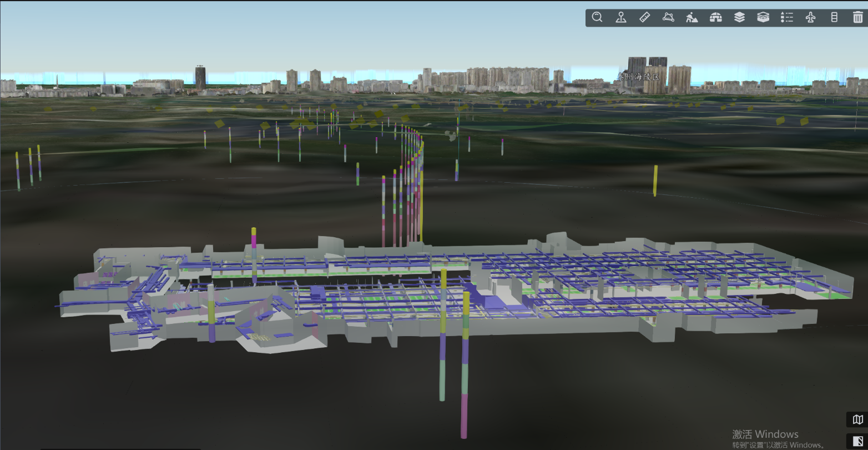The image size is (868, 450).
Task: Open the excavation digging worker tool
Action: [x=692, y=17]
